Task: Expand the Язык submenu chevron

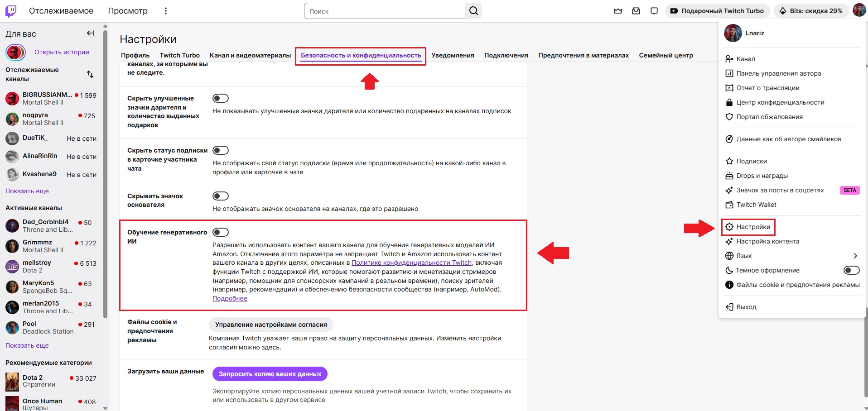Action: point(855,256)
